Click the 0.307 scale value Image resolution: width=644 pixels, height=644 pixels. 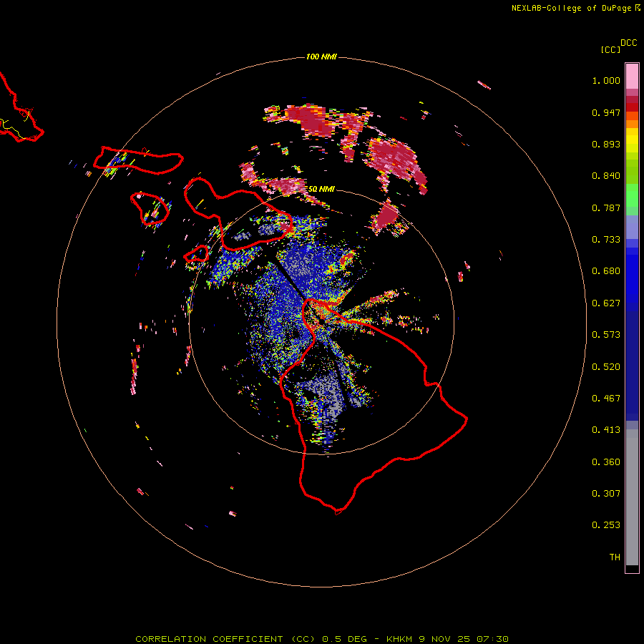coord(606,494)
